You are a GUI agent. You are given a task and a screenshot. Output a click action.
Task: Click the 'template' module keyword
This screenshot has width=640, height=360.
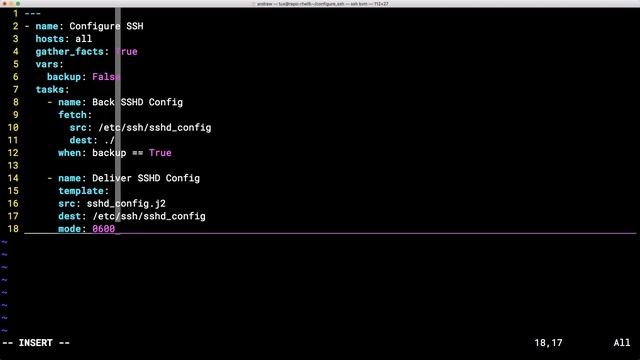(x=81, y=191)
